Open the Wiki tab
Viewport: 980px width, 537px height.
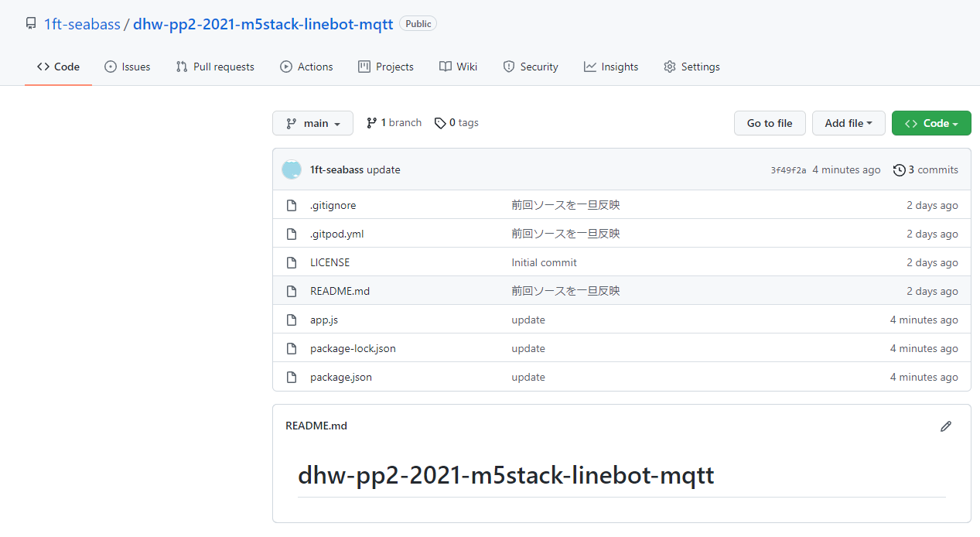(458, 67)
